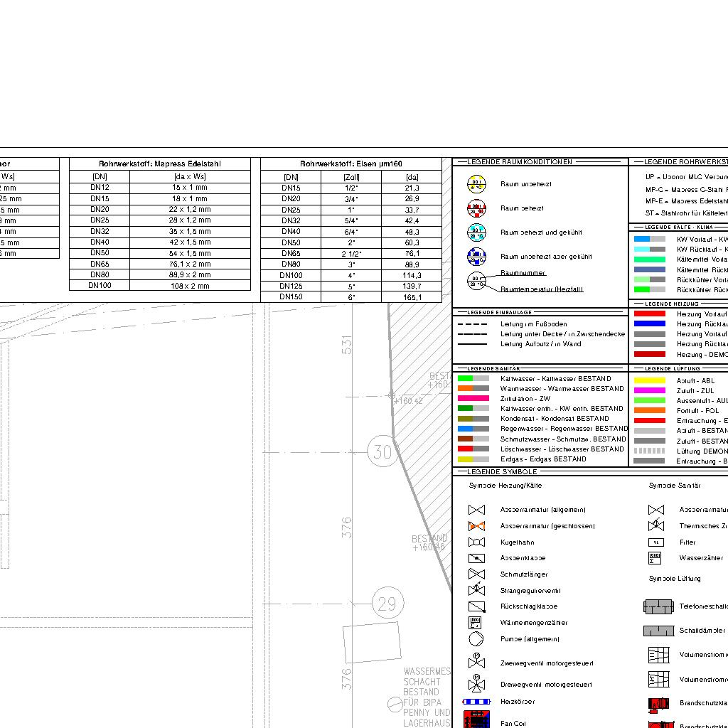Click the Strangregulierventil symbol in legend
The height and width of the screenshot is (728, 728).
point(476,590)
